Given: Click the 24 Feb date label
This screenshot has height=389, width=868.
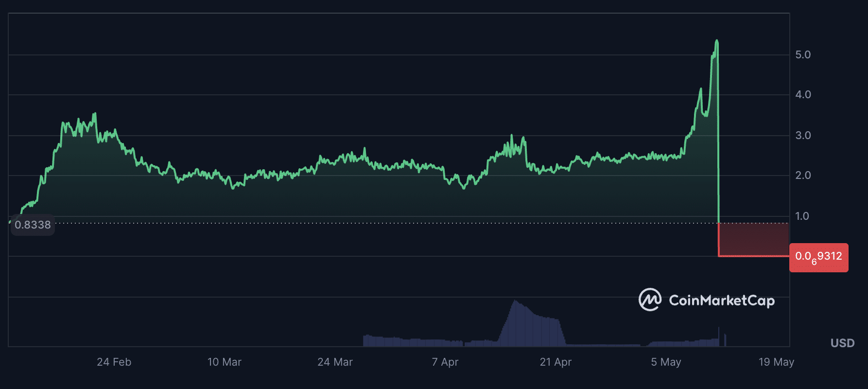Looking at the screenshot, I should coord(114,362).
